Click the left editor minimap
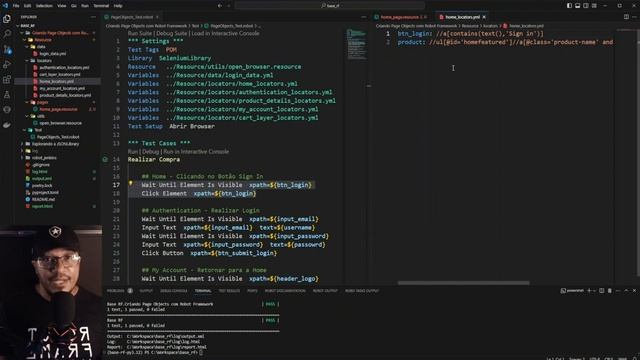The height and width of the screenshot is (360, 640). [x=356, y=44]
